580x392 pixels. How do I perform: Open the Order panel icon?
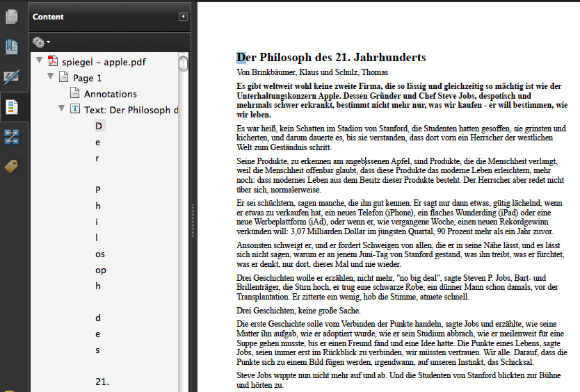pos(12,137)
